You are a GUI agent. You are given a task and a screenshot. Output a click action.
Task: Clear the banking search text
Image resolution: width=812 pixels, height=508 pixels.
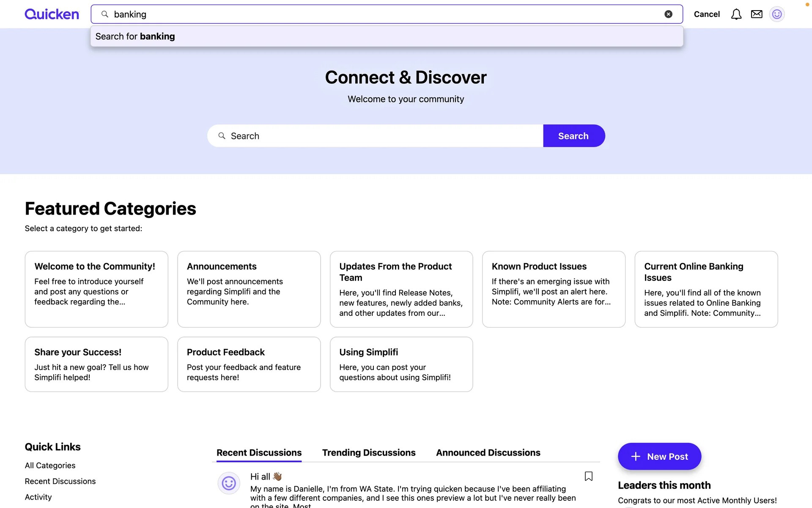tap(668, 14)
